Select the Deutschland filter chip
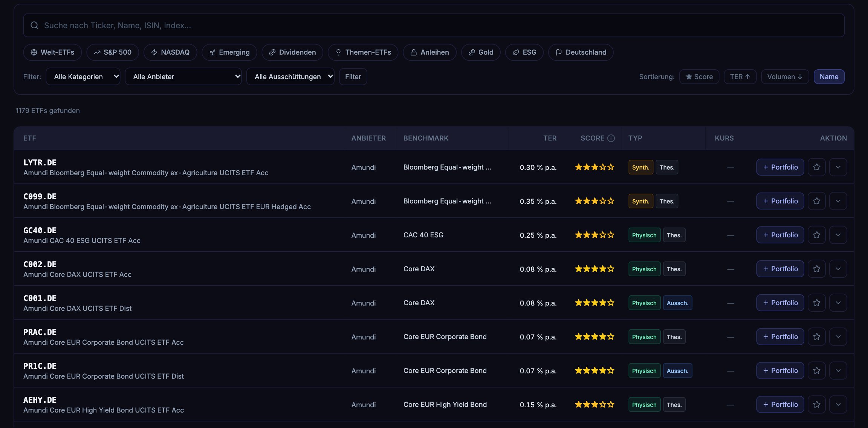The height and width of the screenshot is (428, 868). (581, 52)
